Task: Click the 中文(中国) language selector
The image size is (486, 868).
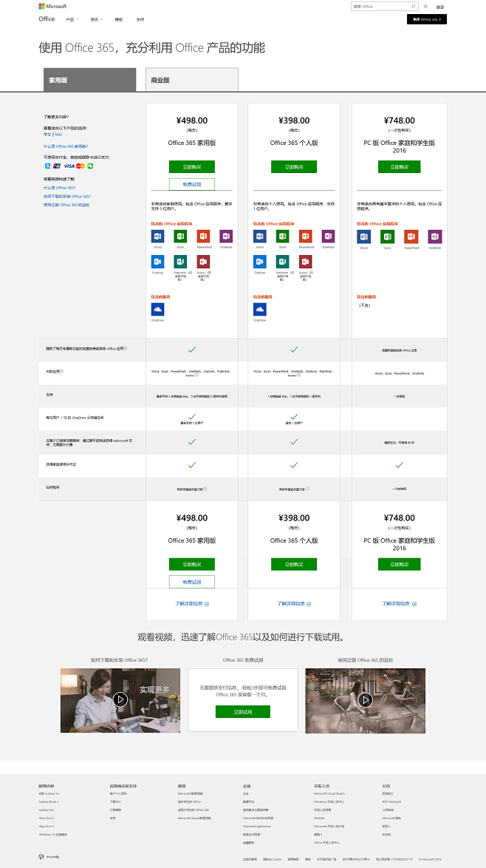Action: [x=52, y=856]
